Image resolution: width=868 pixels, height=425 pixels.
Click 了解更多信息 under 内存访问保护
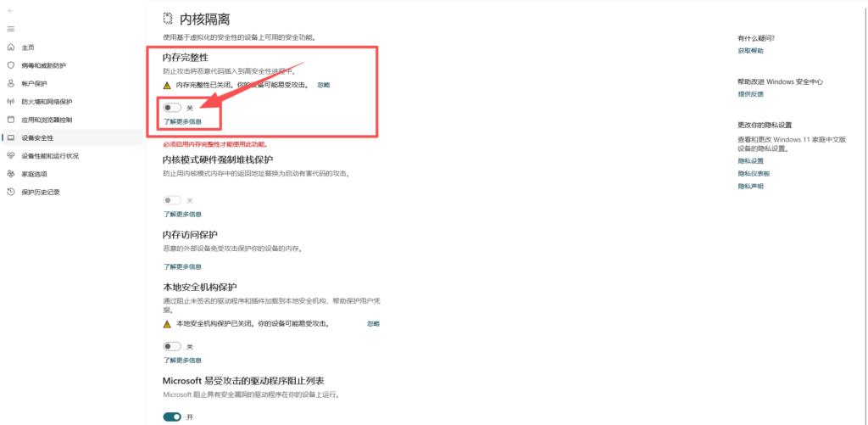182,266
